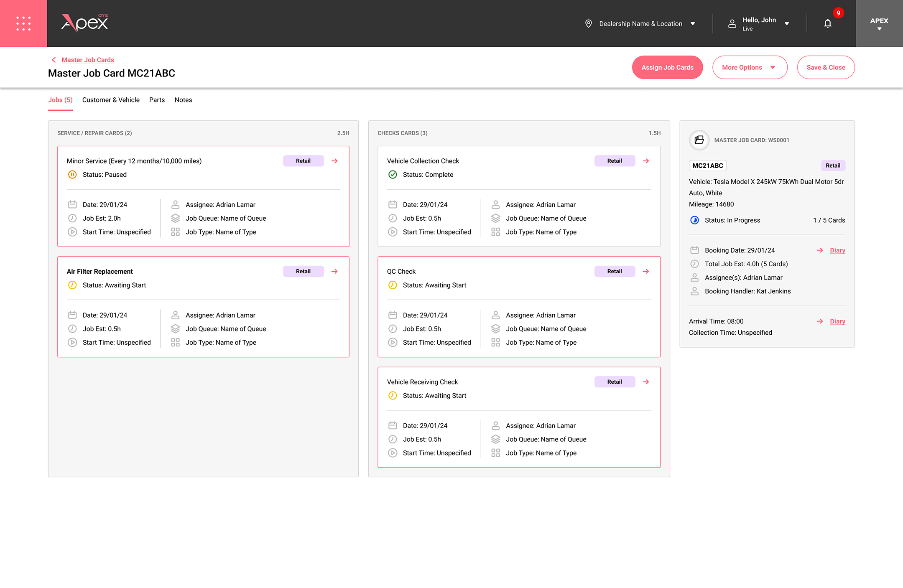
Task: Open QC Check card arrow
Action: point(646,271)
